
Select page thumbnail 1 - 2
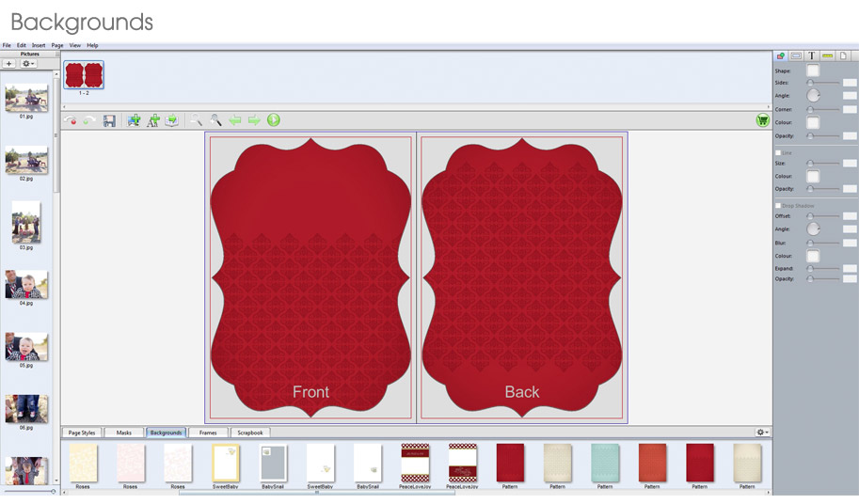84,75
